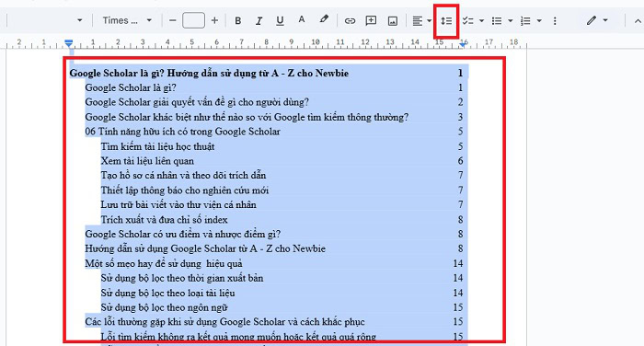
Task: Open 'khác biệt như thế nào' entry
Action: click(247, 117)
